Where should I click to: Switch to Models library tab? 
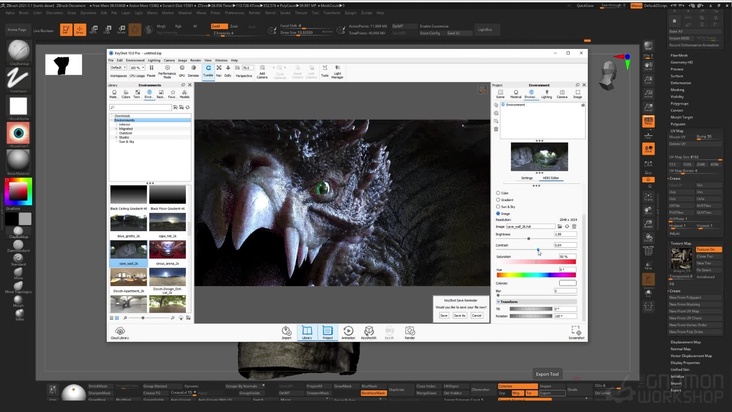coord(185,94)
